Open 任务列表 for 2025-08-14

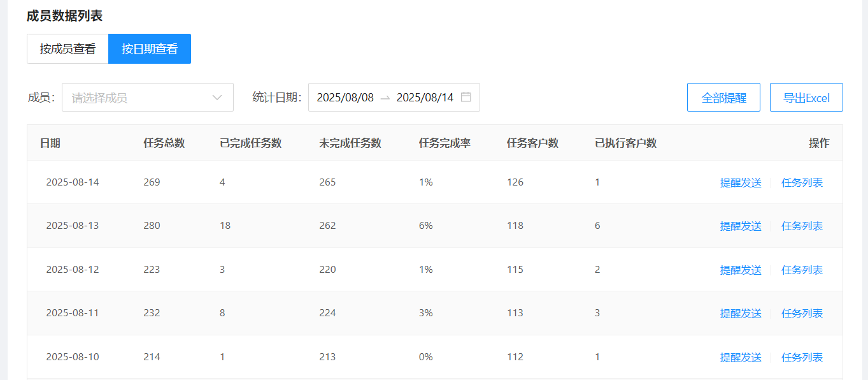point(802,182)
